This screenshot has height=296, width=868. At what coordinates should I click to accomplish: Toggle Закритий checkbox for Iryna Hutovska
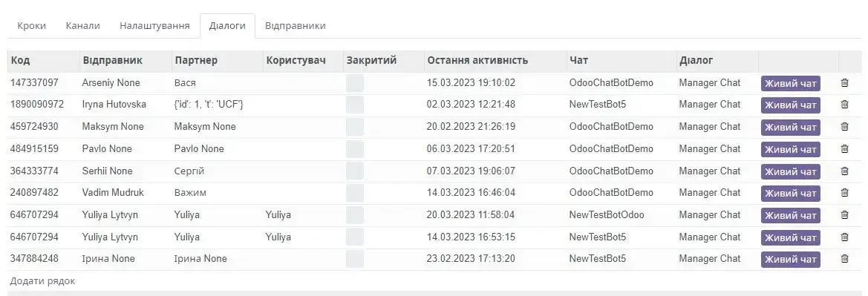click(x=355, y=105)
